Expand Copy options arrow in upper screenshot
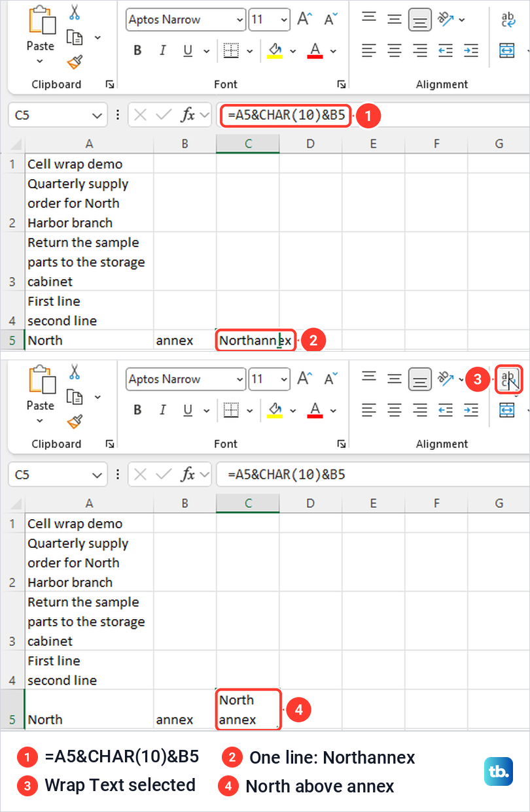 [97, 37]
